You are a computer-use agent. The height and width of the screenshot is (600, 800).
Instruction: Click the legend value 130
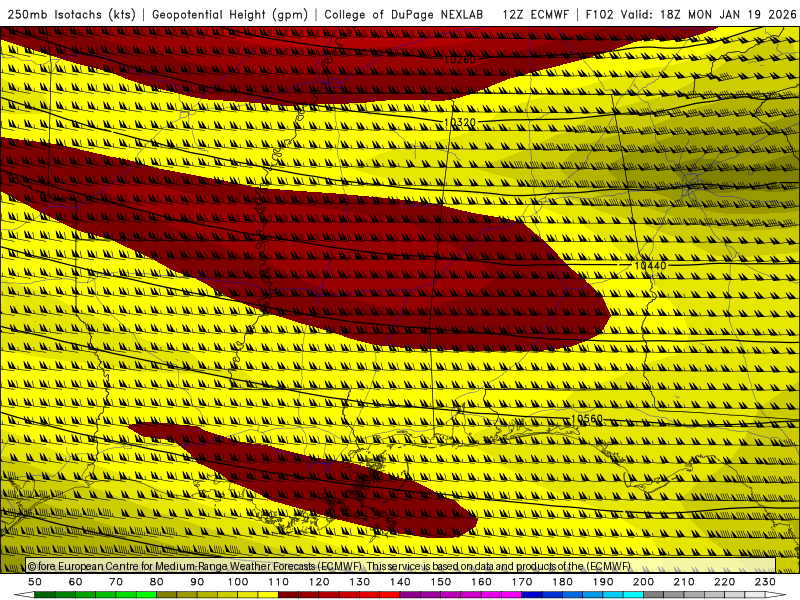pyautogui.click(x=360, y=582)
